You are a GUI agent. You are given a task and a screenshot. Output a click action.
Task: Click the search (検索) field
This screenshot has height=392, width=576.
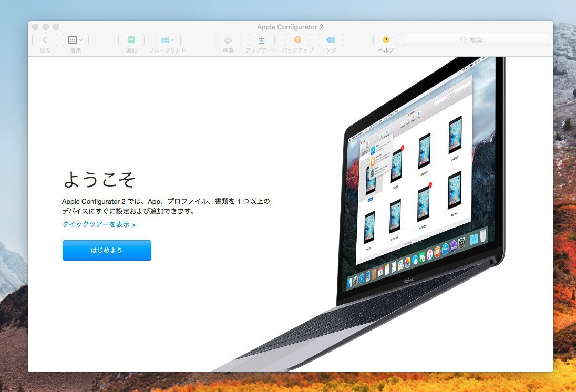pos(476,40)
